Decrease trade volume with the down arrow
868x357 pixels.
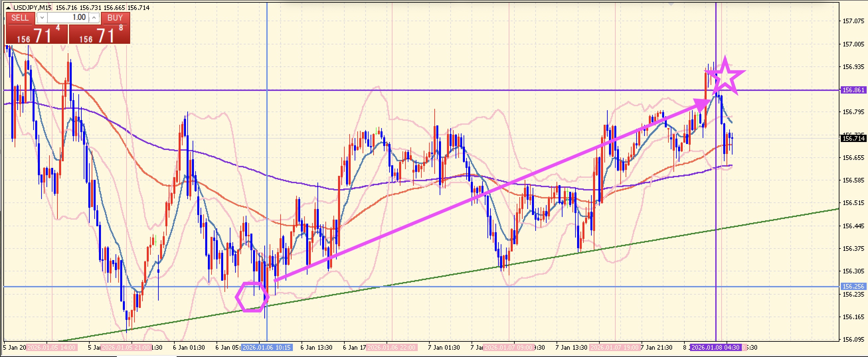42,18
